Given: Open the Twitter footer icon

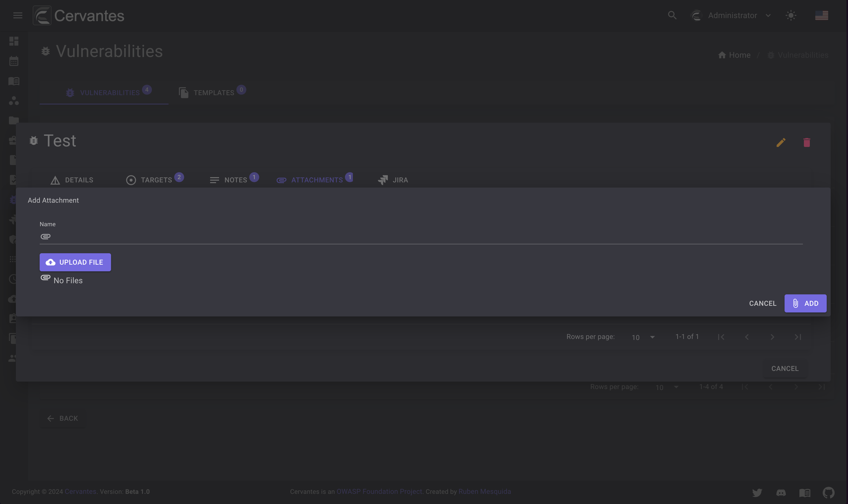Looking at the screenshot, I should pos(757,492).
